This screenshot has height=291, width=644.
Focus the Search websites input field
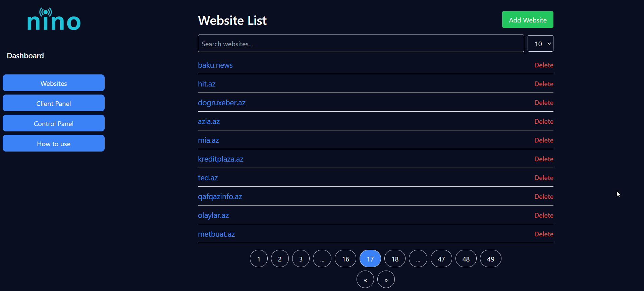[361, 43]
